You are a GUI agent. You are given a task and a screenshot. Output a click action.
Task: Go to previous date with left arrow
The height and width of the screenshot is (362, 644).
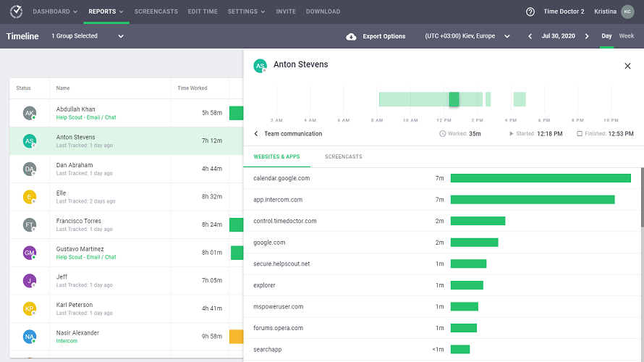[530, 36]
